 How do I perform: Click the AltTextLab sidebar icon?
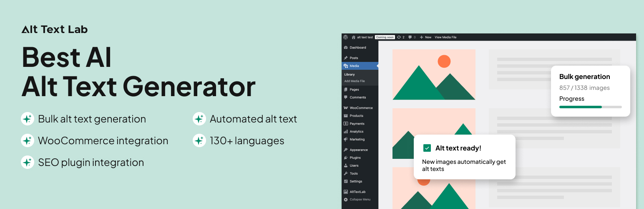point(346,192)
